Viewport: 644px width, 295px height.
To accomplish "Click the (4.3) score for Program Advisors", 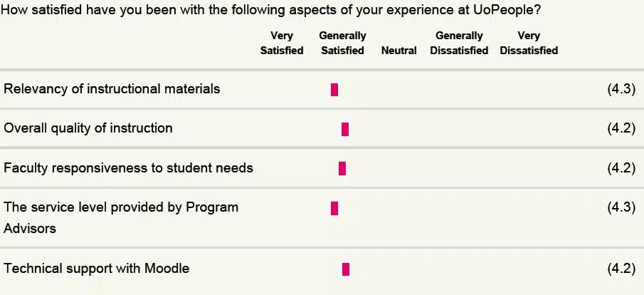I will 621,207.
